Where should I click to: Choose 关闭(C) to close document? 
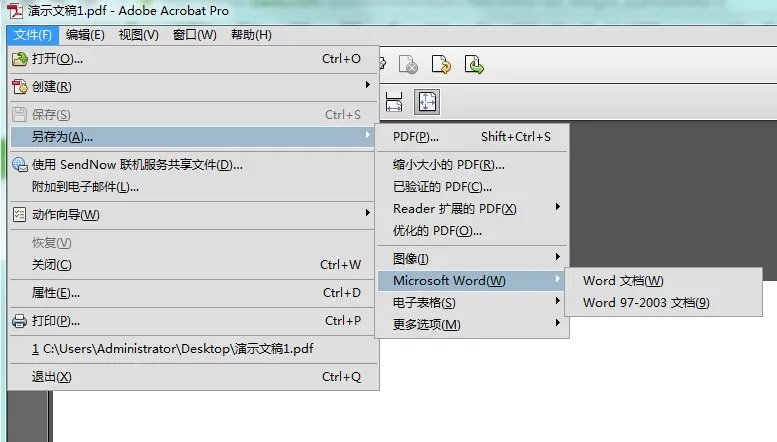(x=194, y=265)
